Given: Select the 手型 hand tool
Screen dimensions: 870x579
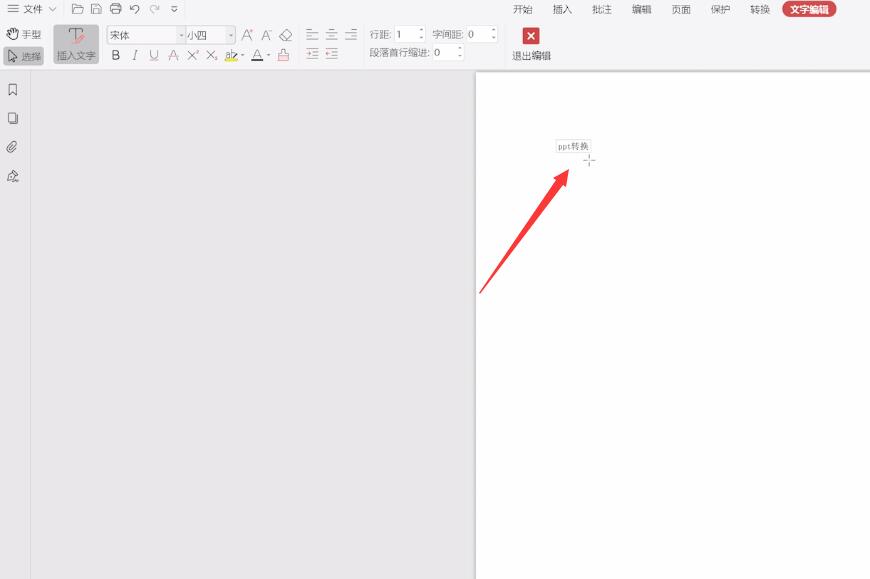Looking at the screenshot, I should click(24, 34).
